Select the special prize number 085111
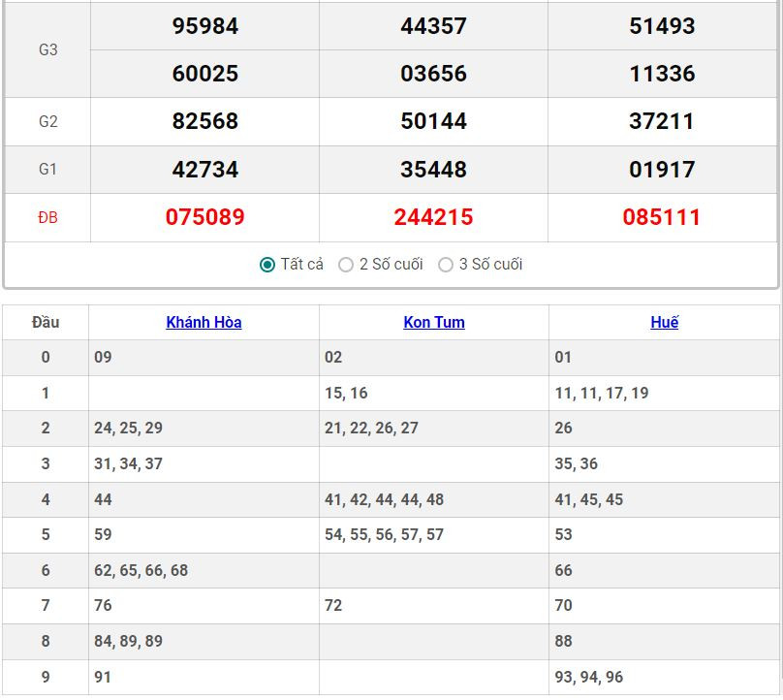The image size is (783, 700). tap(662, 217)
